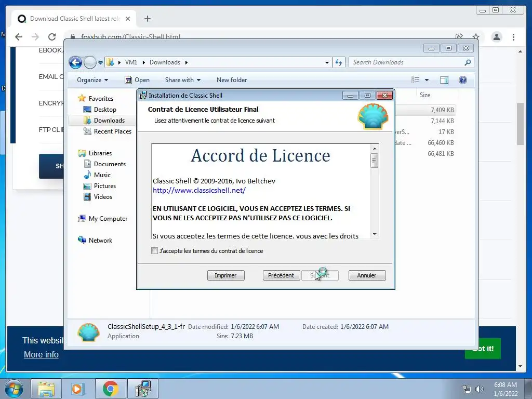532x399 pixels.
Task: Open a new Chrome tab
Action: [147, 19]
